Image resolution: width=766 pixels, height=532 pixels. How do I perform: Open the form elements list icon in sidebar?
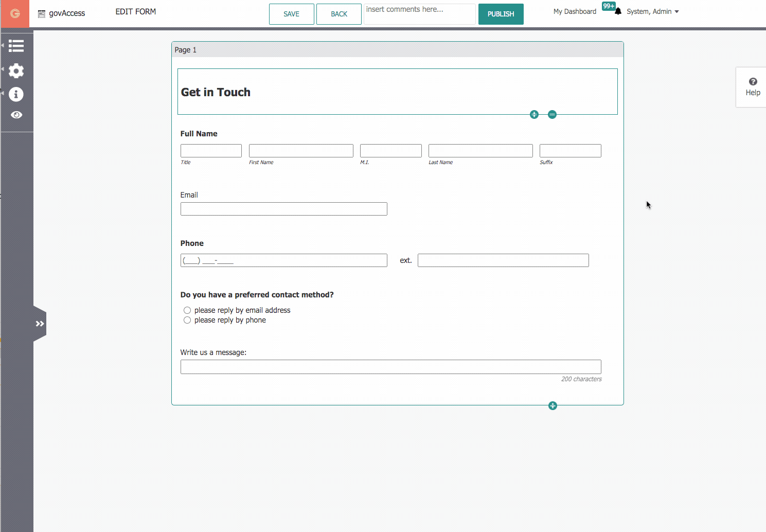pos(16,46)
